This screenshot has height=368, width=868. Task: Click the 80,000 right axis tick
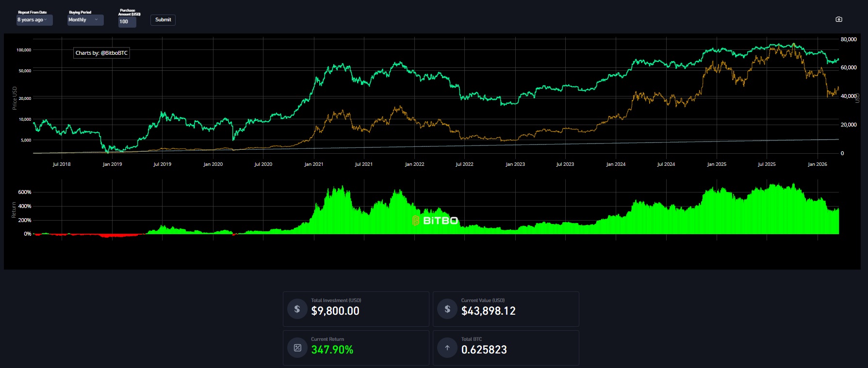tap(849, 39)
